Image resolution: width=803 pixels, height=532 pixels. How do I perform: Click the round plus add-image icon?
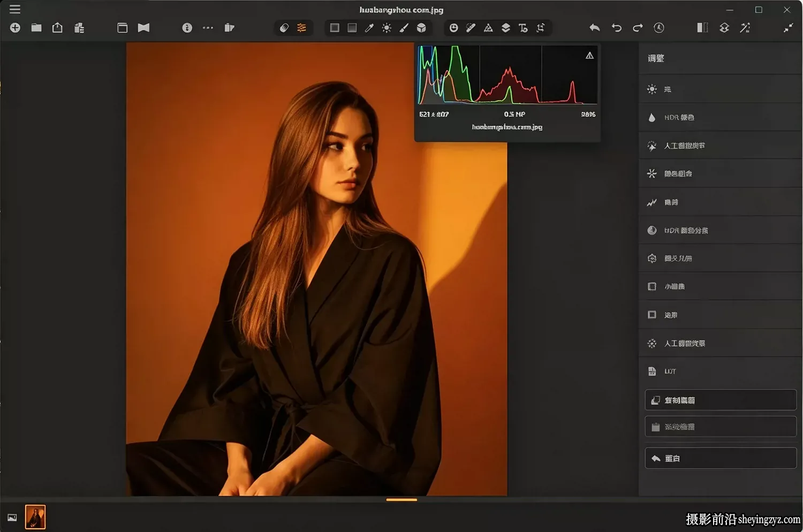point(15,28)
